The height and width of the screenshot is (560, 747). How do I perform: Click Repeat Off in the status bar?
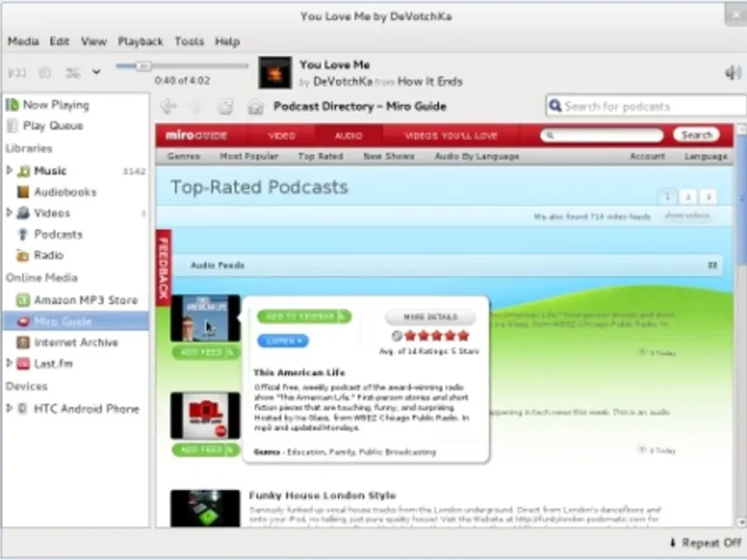[706, 543]
